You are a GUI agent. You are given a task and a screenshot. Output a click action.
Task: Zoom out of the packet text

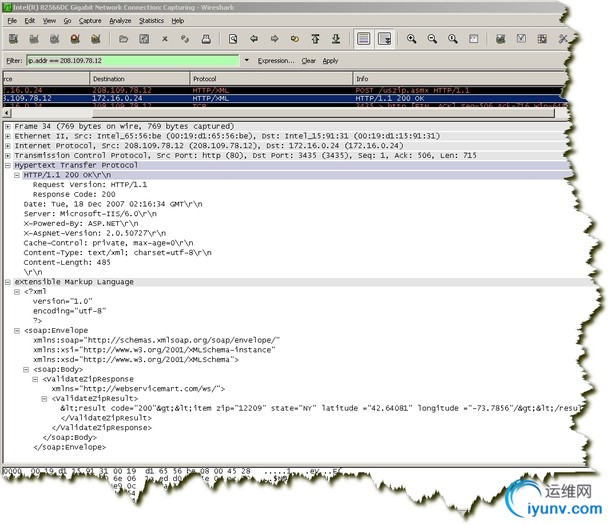tap(432, 39)
